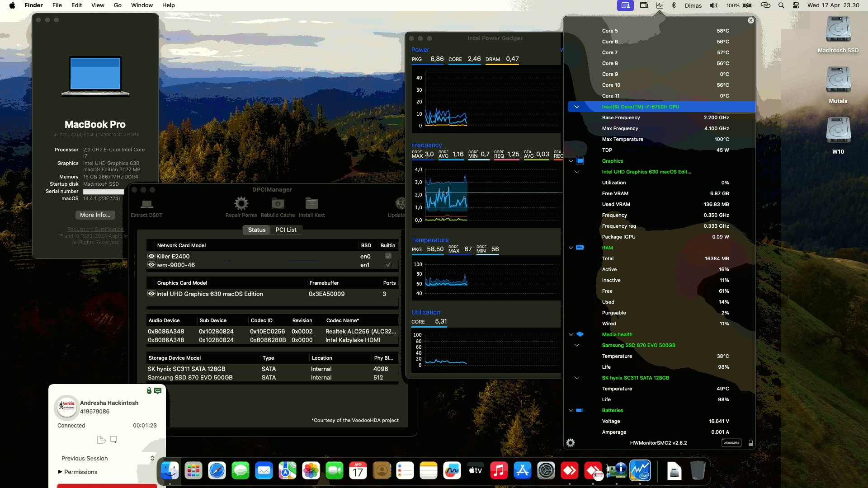Screen dimensions: 868x488
Task: Click the HWMonitorSMC2 menu bar icon
Action: (660, 5)
